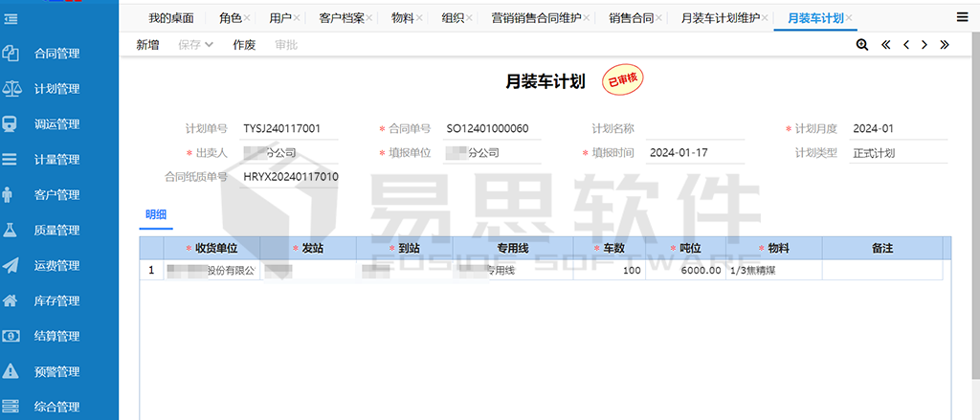Open 库存管理 inventory management module
This screenshot has width=980, height=420.
pos(56,301)
